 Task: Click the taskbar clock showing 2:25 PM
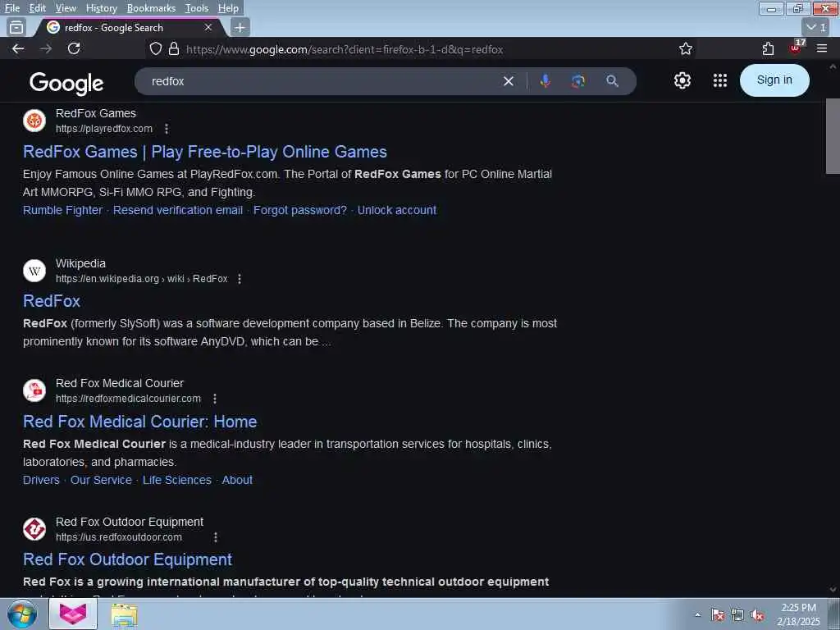tap(798, 614)
